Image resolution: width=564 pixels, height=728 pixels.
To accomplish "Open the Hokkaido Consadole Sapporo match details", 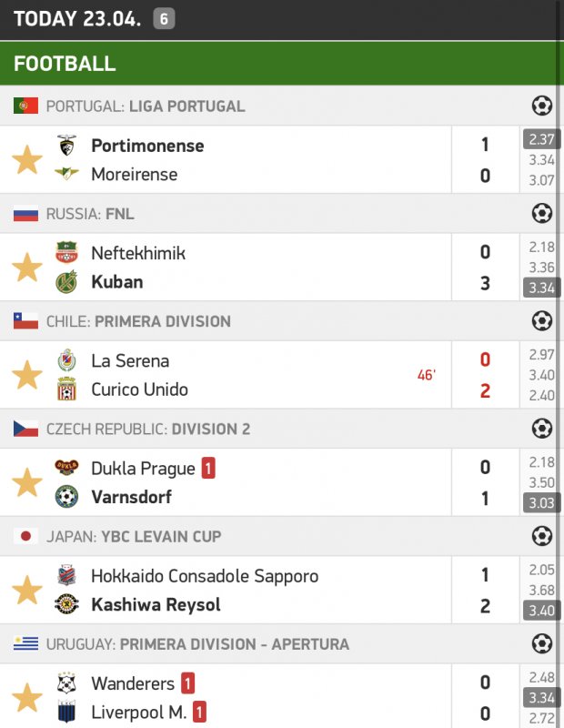I will point(205,576).
